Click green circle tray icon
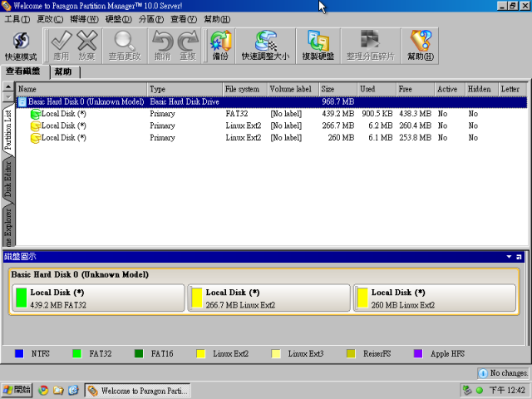This screenshot has height=399, width=532. pos(480,391)
